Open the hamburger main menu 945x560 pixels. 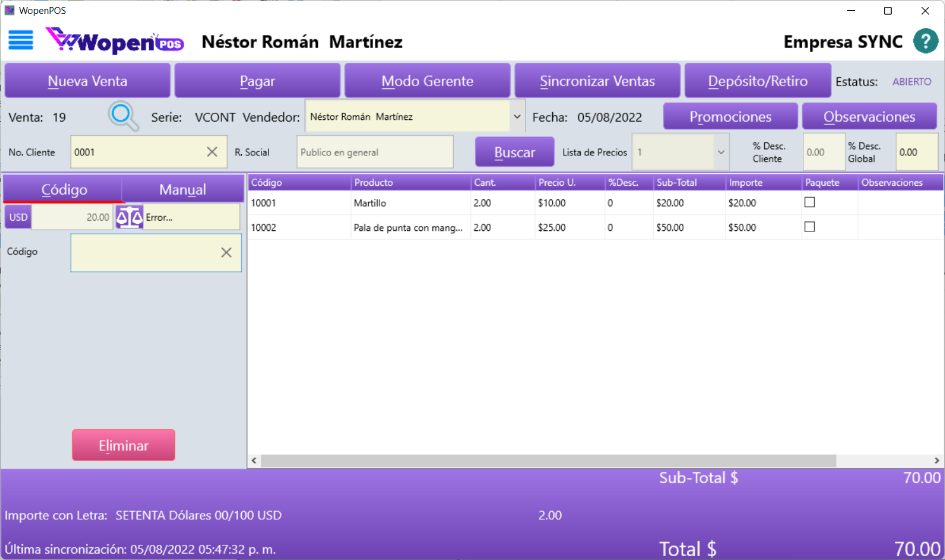[x=20, y=41]
